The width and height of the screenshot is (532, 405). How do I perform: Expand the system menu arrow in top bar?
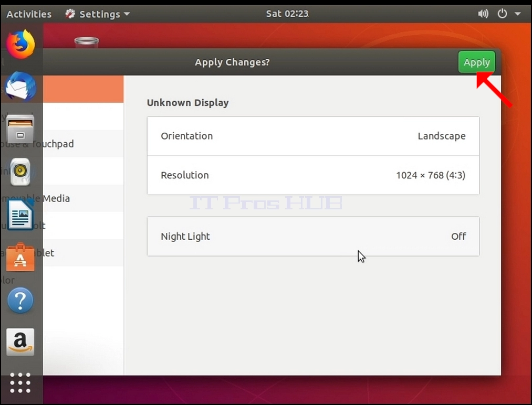click(x=518, y=14)
